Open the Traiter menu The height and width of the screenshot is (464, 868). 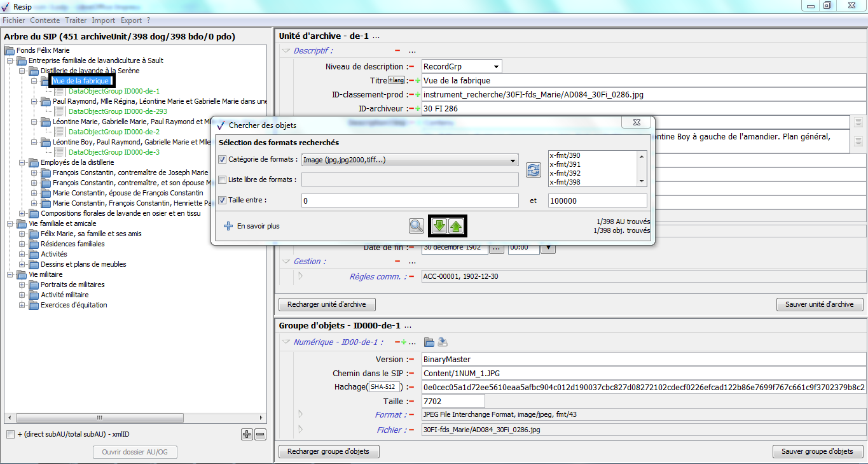tap(76, 20)
